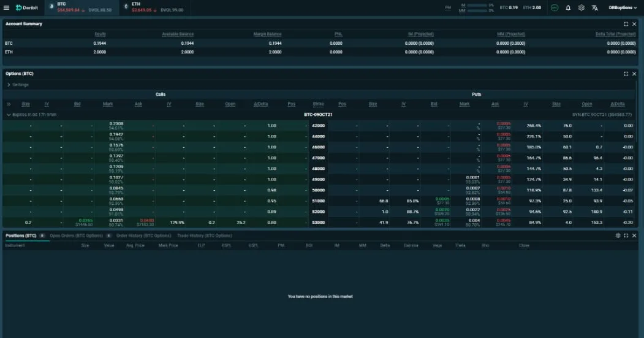Click the green connection status icon
644x338 pixels.
coord(555,8)
